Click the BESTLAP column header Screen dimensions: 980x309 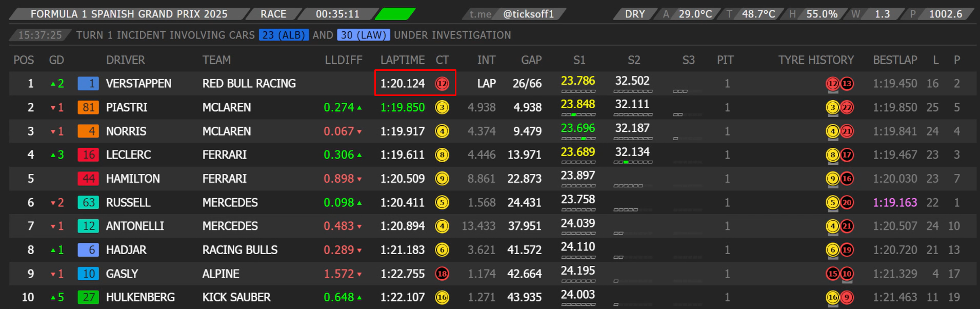point(895,60)
